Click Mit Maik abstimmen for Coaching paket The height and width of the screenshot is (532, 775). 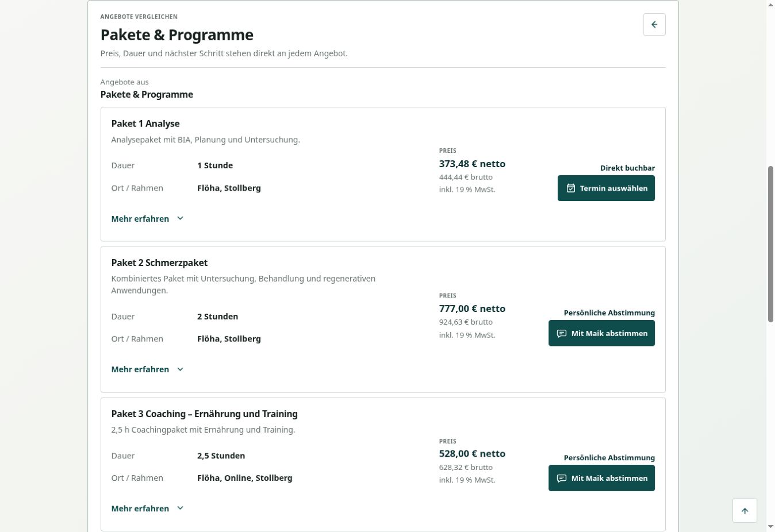601,478
